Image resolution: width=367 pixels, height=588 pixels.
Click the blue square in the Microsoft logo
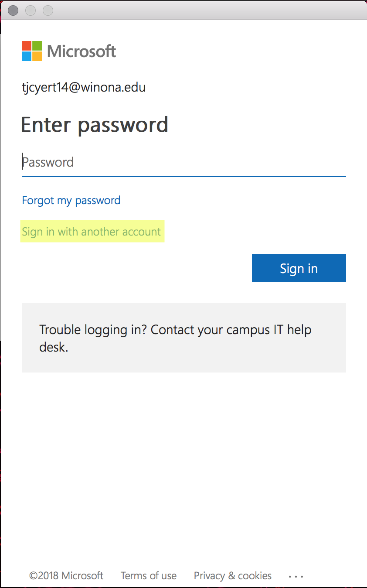tap(27, 56)
